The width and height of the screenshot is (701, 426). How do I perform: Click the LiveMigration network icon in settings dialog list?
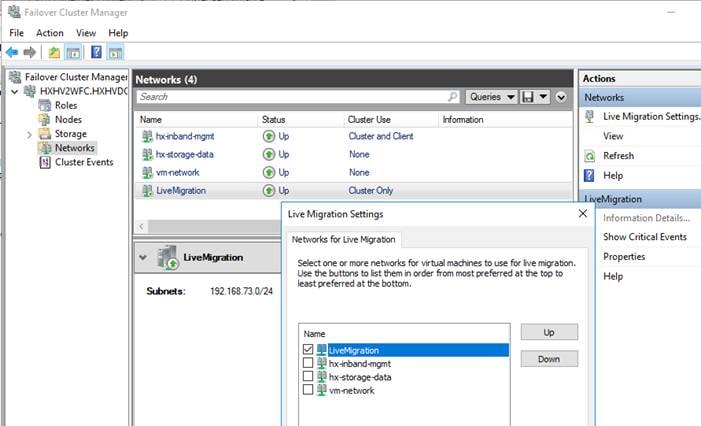[x=321, y=350]
